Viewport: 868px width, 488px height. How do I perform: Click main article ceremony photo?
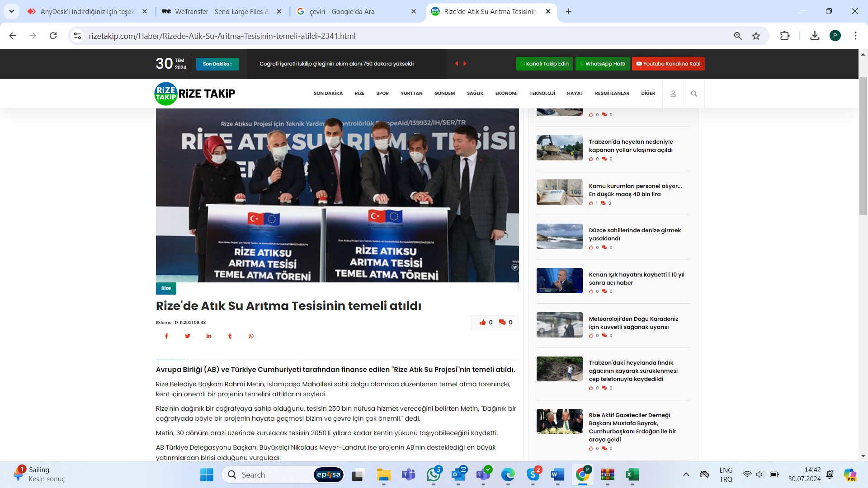click(x=337, y=195)
